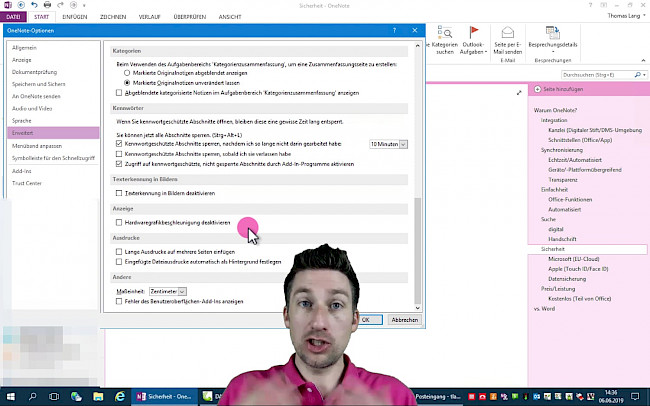Check Lange Ausdrucke auf mehrere Seiten einfügen
The width and height of the screenshot is (650, 406).
119,251
